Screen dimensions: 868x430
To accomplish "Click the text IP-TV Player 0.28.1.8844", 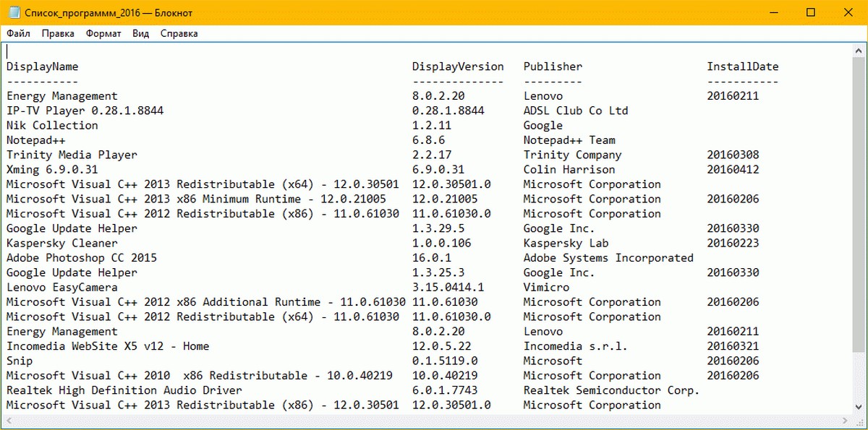I will 85,111.
